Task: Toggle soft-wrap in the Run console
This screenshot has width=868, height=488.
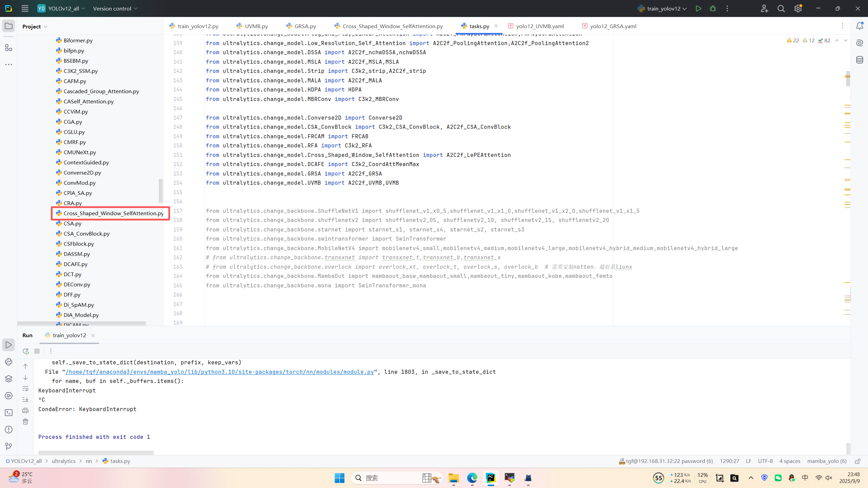Action: [25, 389]
